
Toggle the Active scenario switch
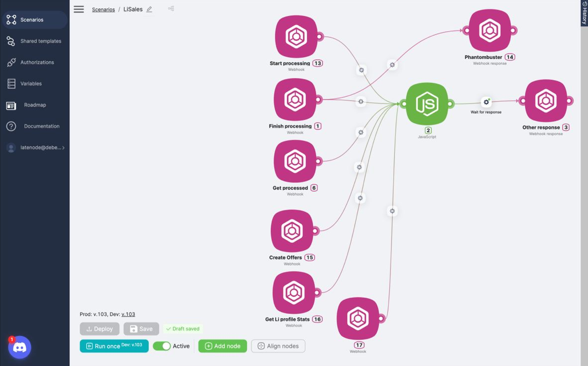162,346
